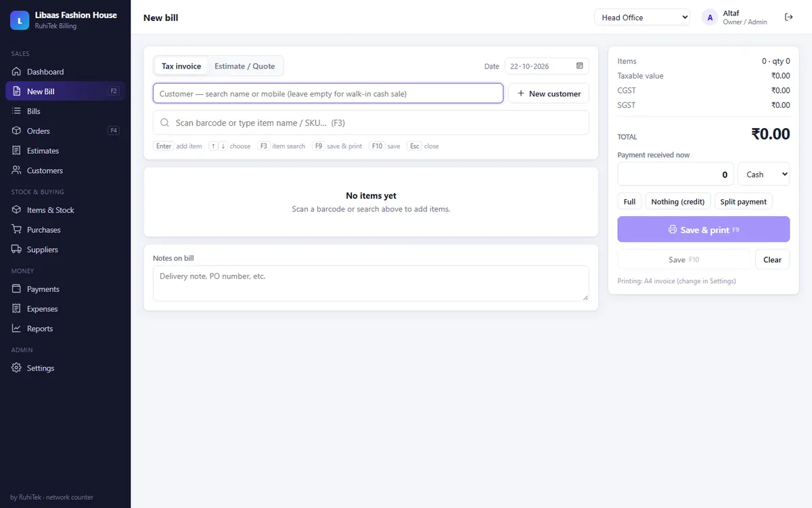Click the Save & print button
The image size is (812, 508).
pos(704,230)
